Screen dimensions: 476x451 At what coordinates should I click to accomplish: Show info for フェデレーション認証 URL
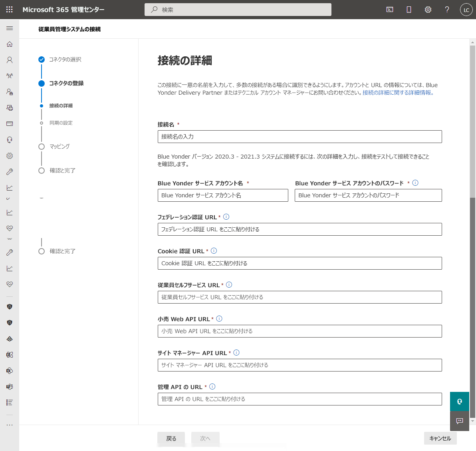pos(226,217)
